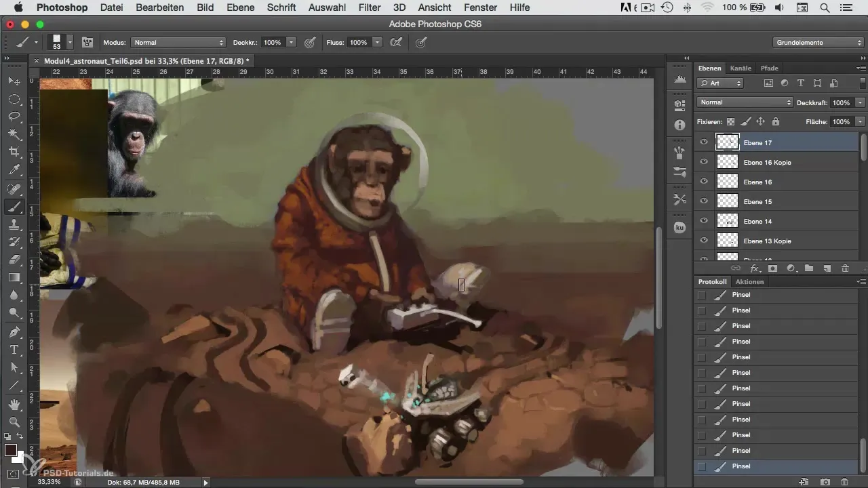The height and width of the screenshot is (488, 868).
Task: Open layer effects fx menu
Action: (x=754, y=268)
